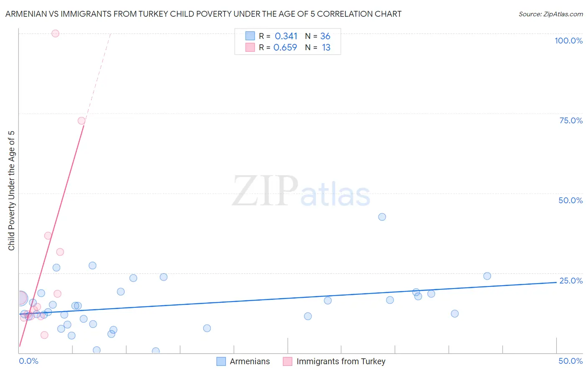Click the pink data point near 75%
This screenshot has height=373, width=588.
click(x=82, y=121)
